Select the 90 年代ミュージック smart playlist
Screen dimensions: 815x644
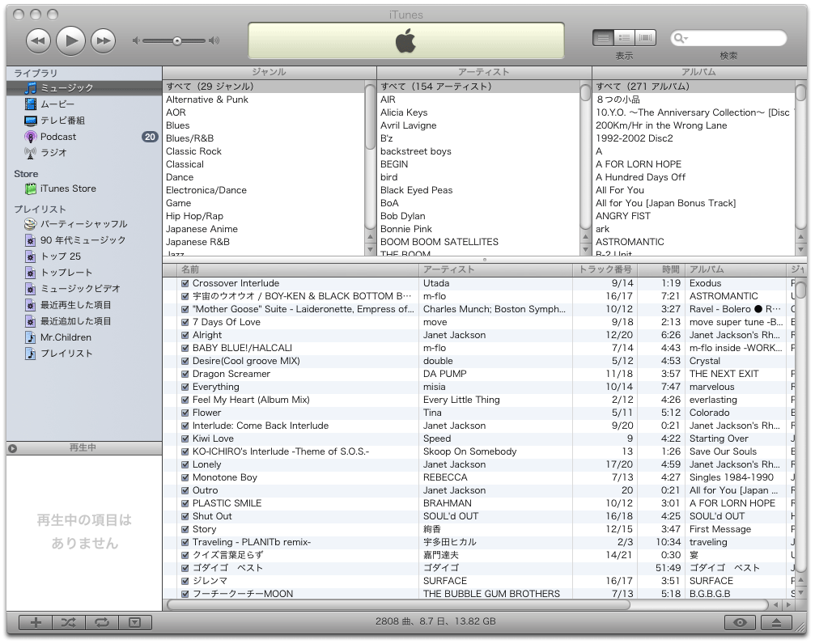coord(84,240)
